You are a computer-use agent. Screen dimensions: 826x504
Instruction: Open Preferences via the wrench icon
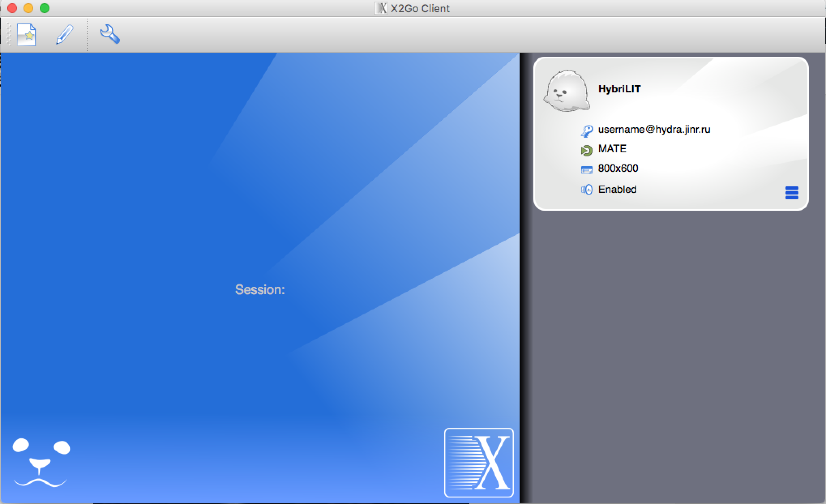(x=110, y=34)
